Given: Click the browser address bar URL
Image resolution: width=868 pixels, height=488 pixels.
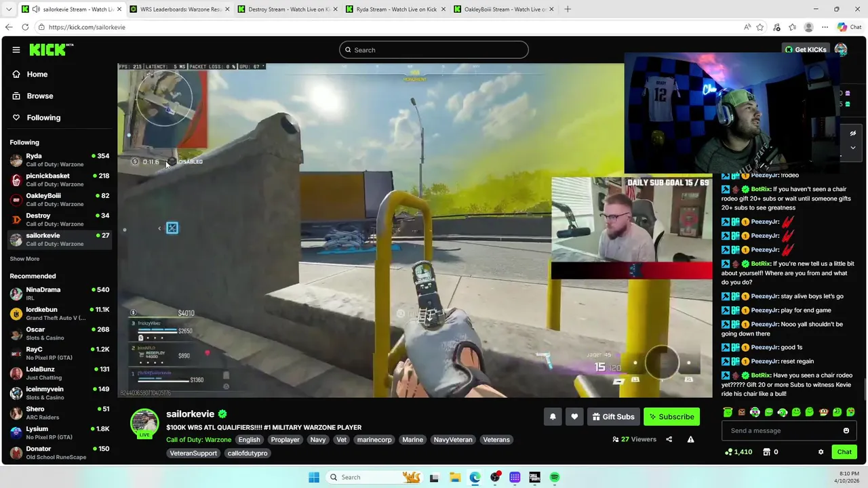Looking at the screenshot, I should point(87,27).
